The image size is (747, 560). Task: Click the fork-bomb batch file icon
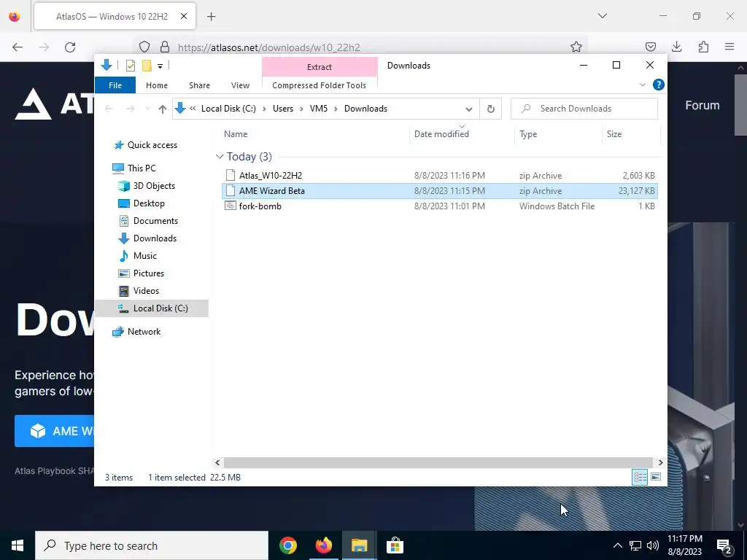(x=231, y=206)
